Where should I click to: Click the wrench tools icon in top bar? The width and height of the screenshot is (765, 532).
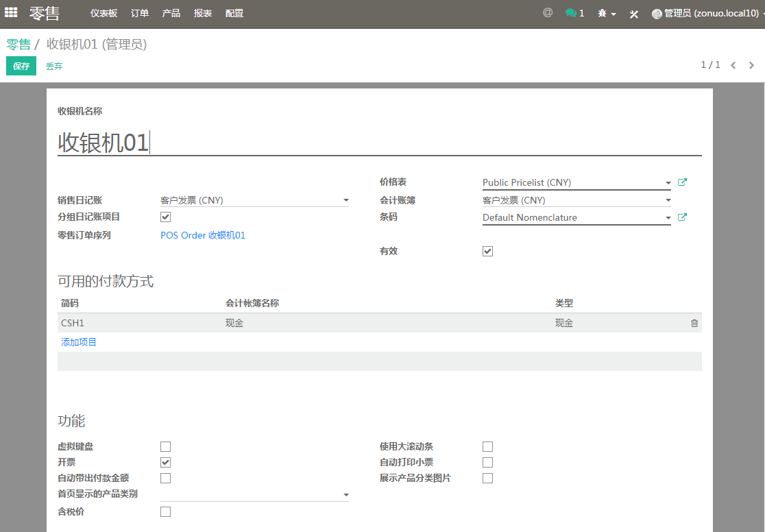(634, 14)
